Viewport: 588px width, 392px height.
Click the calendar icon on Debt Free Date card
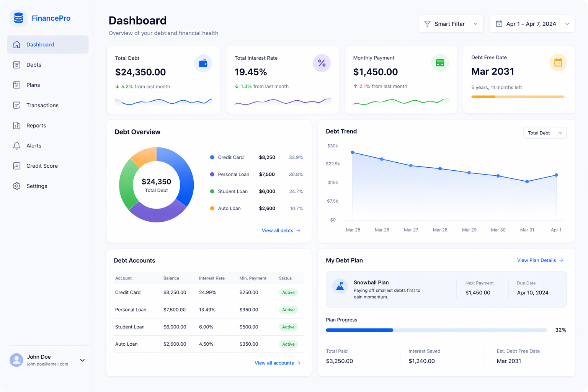tap(558, 62)
